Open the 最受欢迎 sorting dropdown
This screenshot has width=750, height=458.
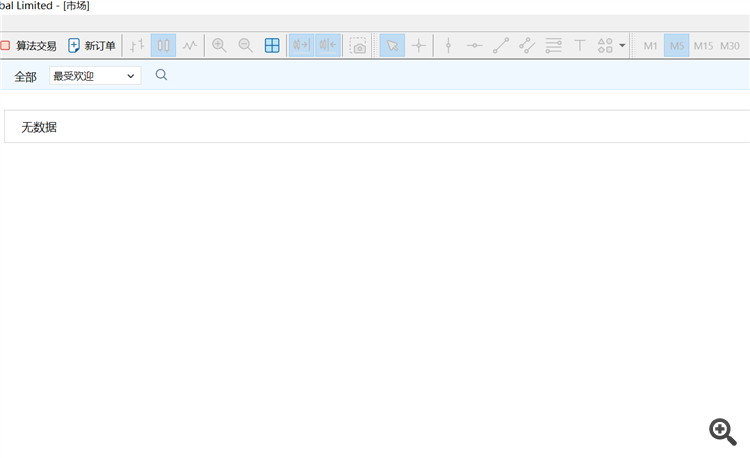point(95,76)
